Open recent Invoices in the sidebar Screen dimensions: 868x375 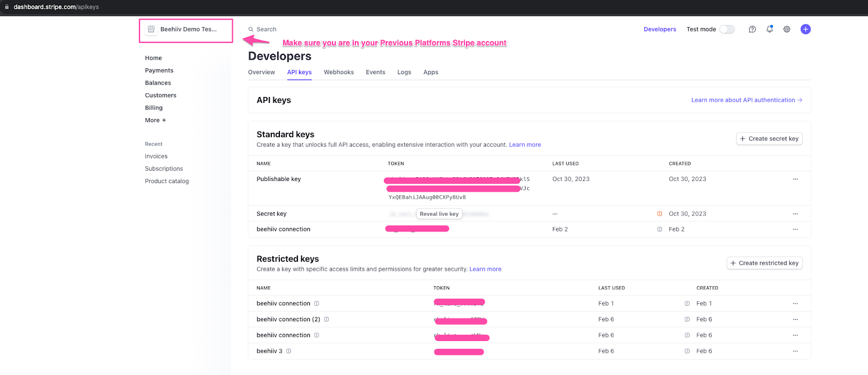(156, 157)
